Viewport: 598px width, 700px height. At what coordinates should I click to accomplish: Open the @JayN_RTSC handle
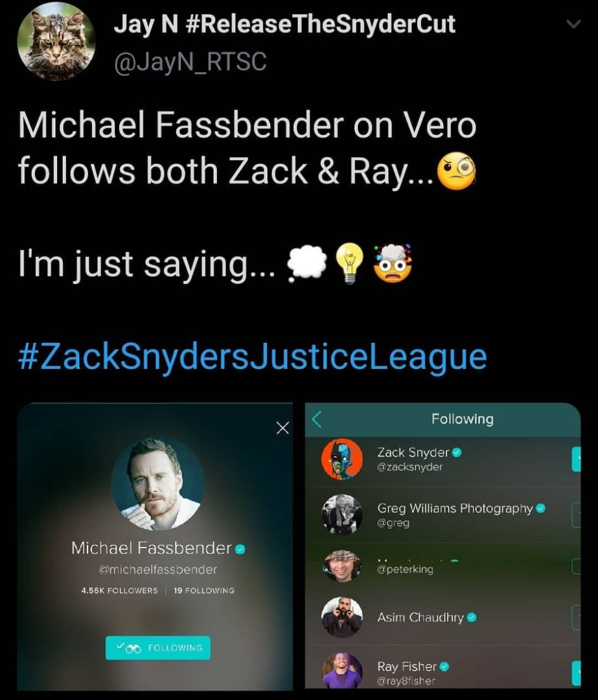190,62
